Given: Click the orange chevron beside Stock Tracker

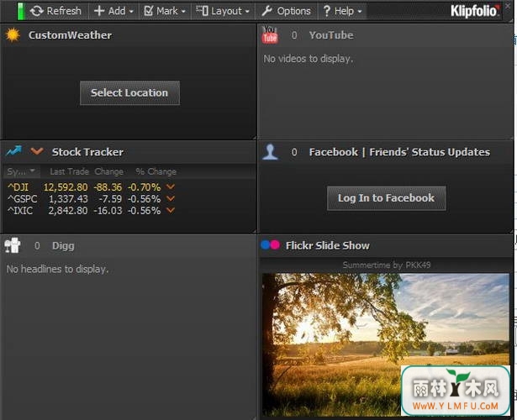Looking at the screenshot, I should click(37, 151).
